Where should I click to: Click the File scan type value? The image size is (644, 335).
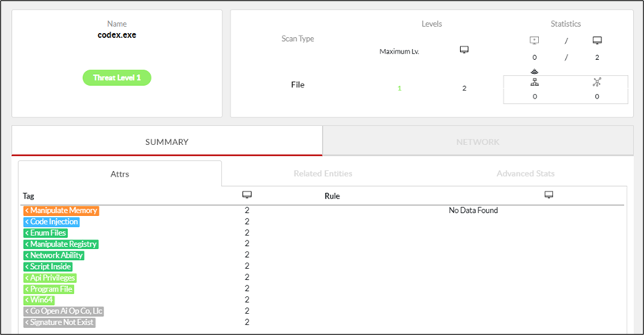point(298,85)
